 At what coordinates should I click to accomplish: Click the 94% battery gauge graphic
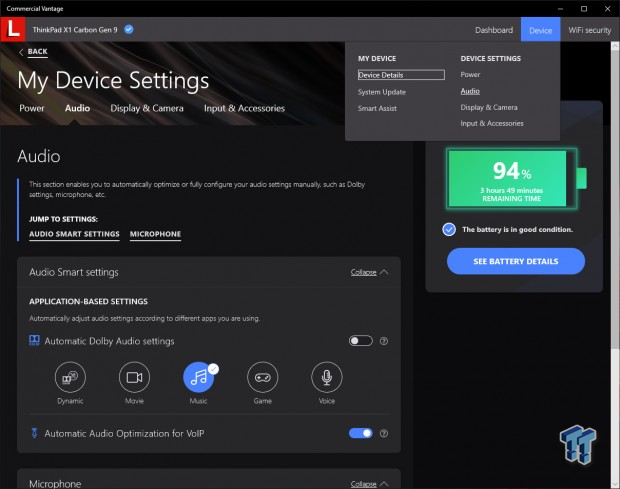516,179
